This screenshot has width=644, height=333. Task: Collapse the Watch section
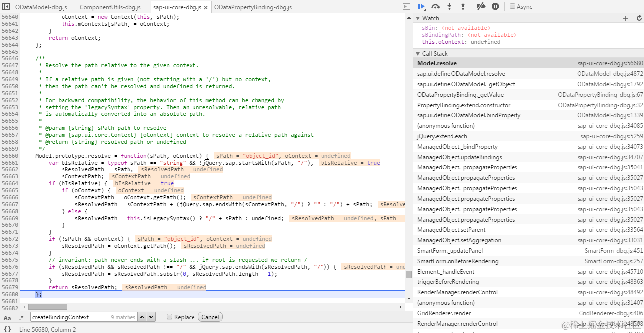418,18
